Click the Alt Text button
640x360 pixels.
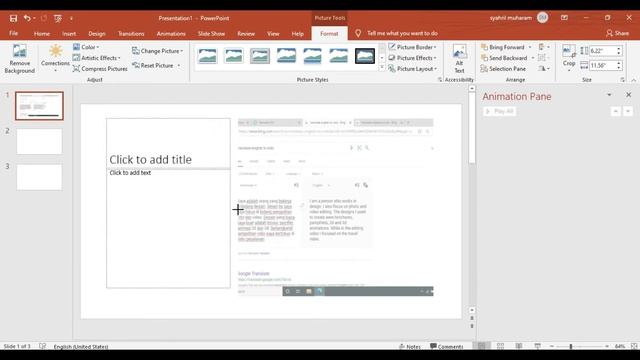coord(459,59)
